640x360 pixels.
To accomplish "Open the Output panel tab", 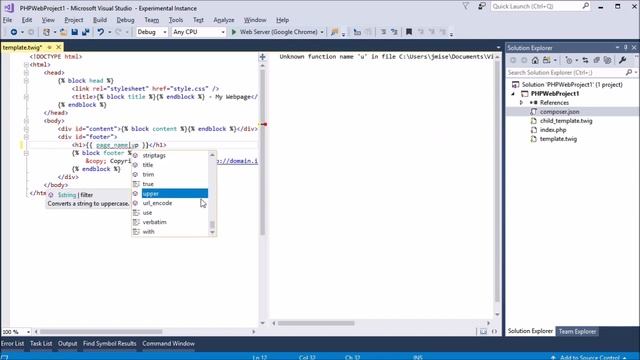I will point(67,344).
